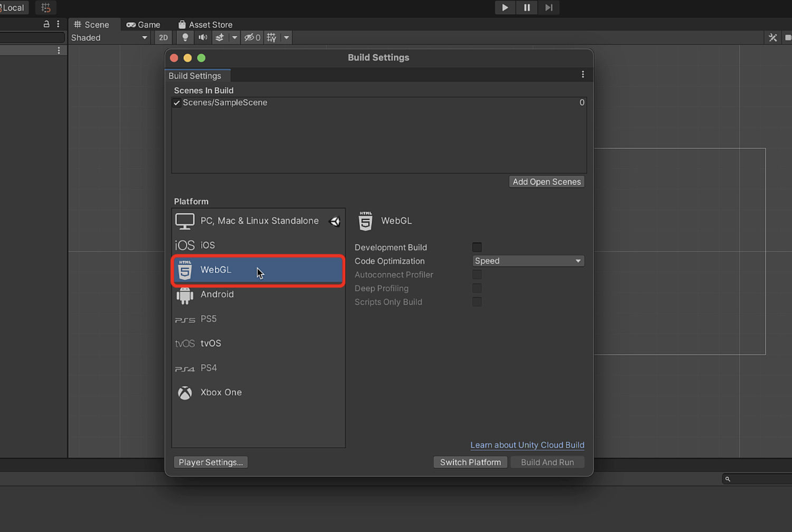792x532 pixels.
Task: Open grid settings dropdown arrow
Action: pos(286,37)
